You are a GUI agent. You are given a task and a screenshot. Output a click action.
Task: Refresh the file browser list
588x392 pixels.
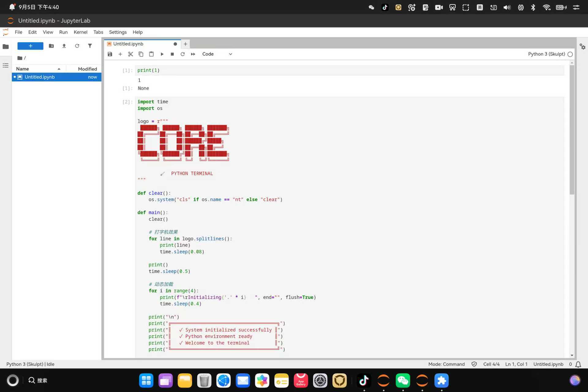click(77, 46)
